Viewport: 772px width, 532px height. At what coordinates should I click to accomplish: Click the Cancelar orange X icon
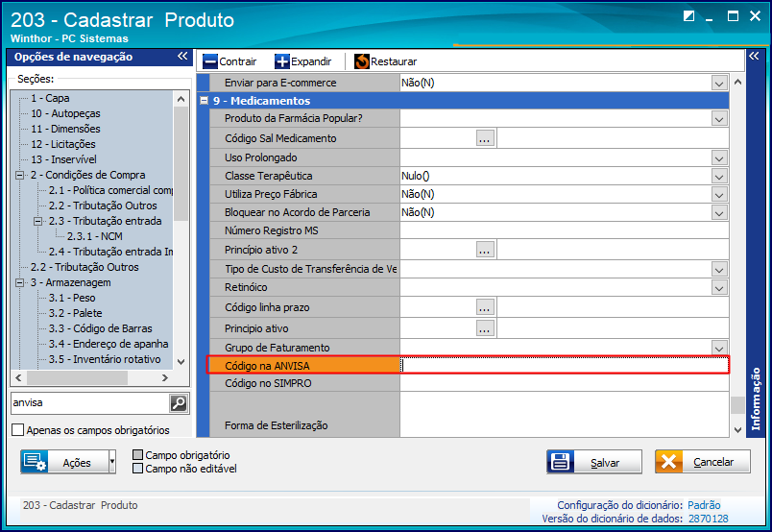(668, 462)
